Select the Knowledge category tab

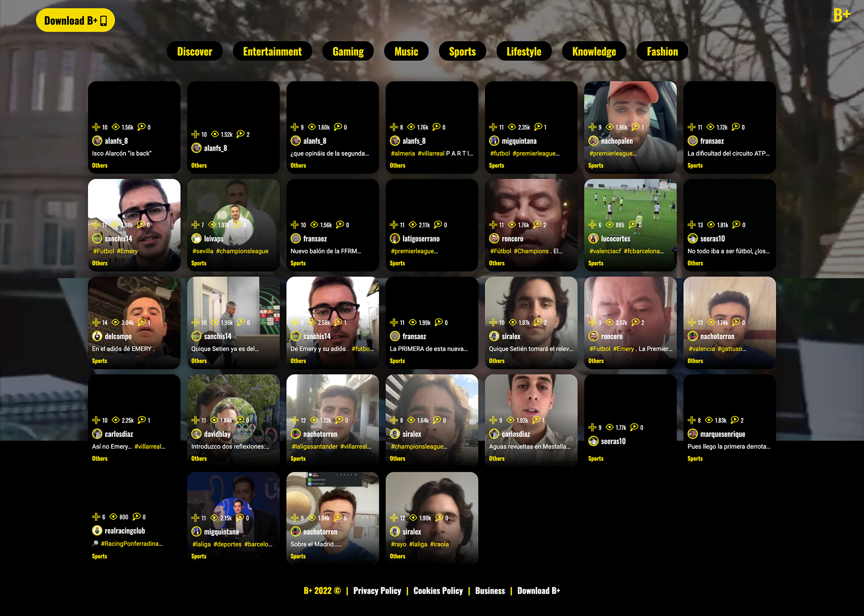click(x=594, y=52)
